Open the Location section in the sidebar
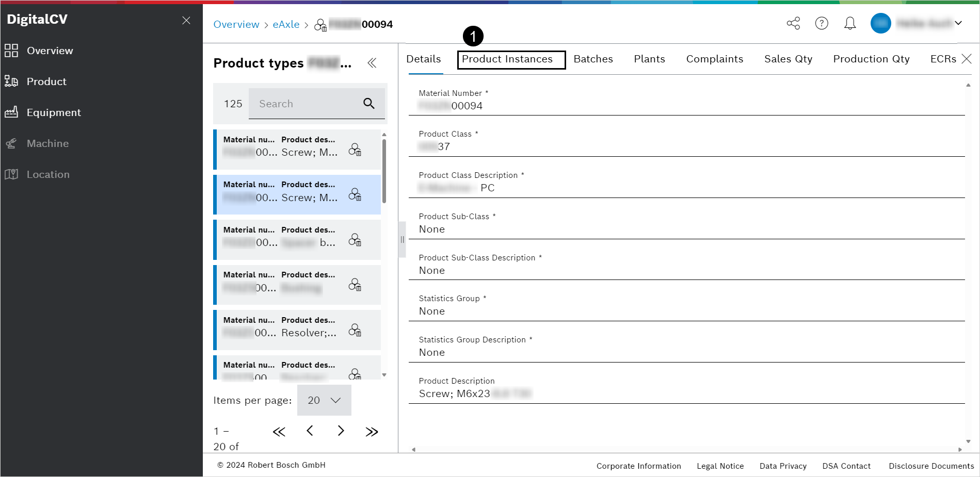Viewport: 980px width, 477px height. [48, 174]
